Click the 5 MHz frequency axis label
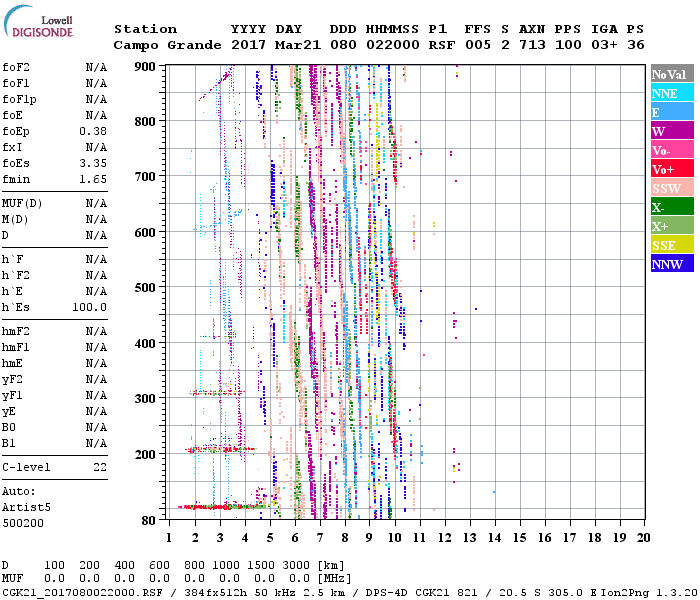Viewport: 700px width, 600px height. [x=270, y=538]
